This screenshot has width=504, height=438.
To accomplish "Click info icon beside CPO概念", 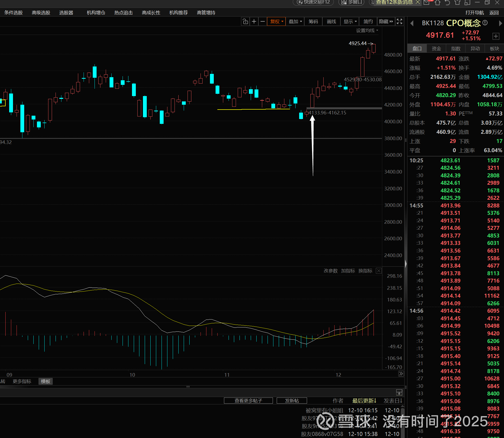I will tap(485, 23).
